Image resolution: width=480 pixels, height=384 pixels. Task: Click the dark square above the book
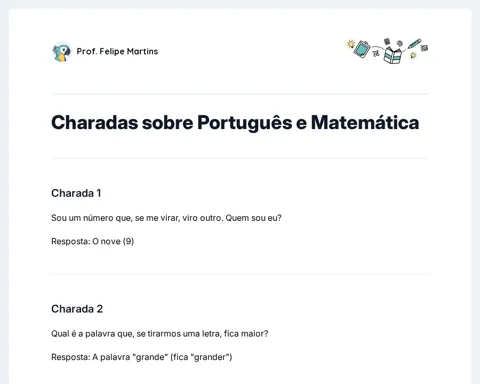[x=387, y=41]
